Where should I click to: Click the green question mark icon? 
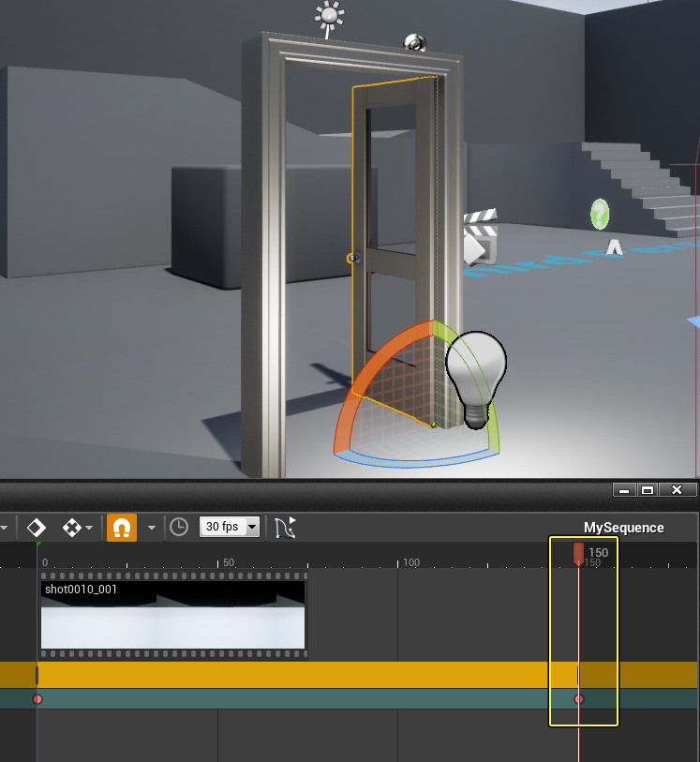(600, 214)
